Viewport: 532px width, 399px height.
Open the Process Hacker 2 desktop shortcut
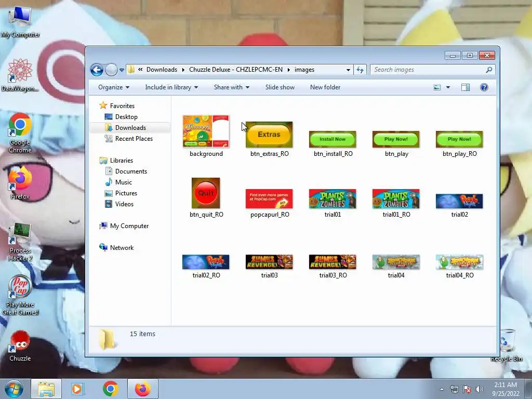pyautogui.click(x=20, y=242)
